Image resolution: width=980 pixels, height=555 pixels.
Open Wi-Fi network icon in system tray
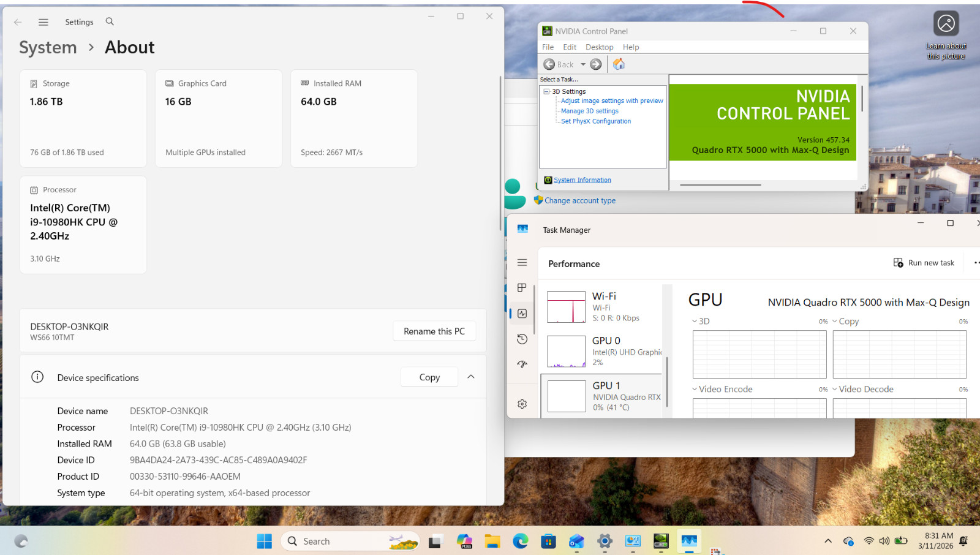click(x=869, y=542)
